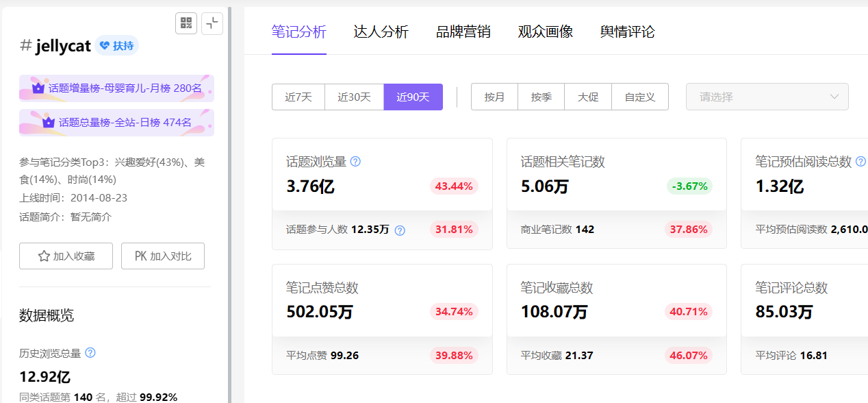Switch to 笔记分析 tab
The height and width of the screenshot is (403, 868).
299,32
